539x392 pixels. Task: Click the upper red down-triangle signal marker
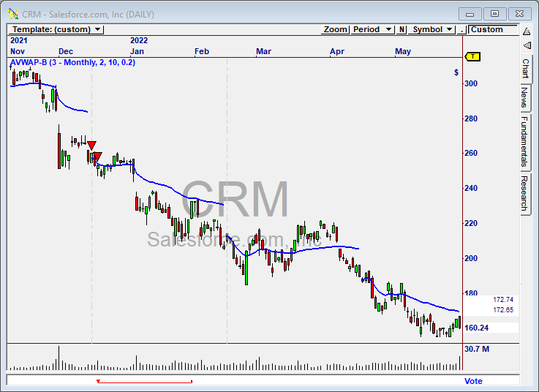(x=91, y=145)
